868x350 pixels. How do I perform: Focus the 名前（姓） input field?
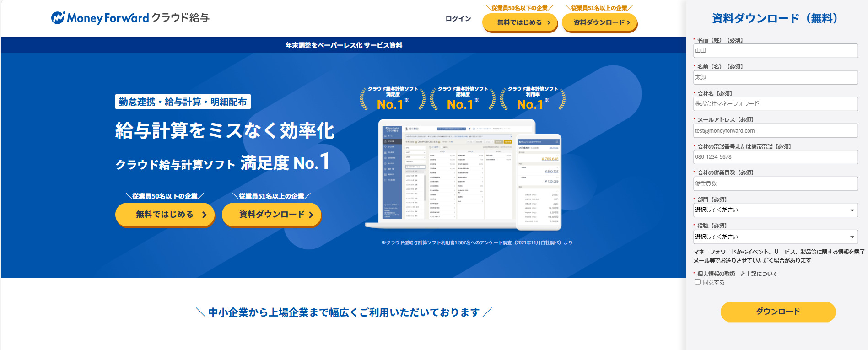775,51
